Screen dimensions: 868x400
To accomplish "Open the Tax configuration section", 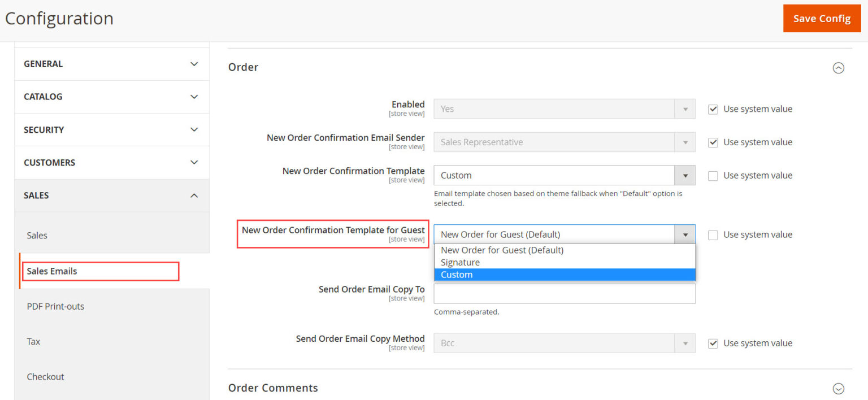I will pos(33,341).
